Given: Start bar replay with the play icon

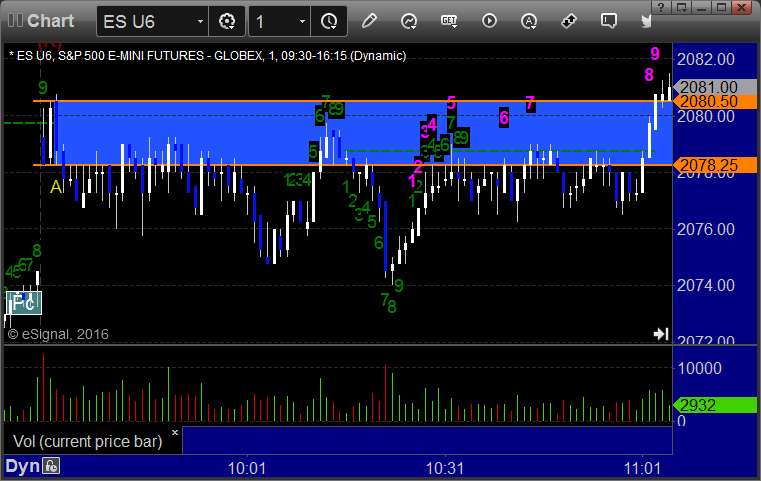Looking at the screenshot, I should pyautogui.click(x=489, y=21).
